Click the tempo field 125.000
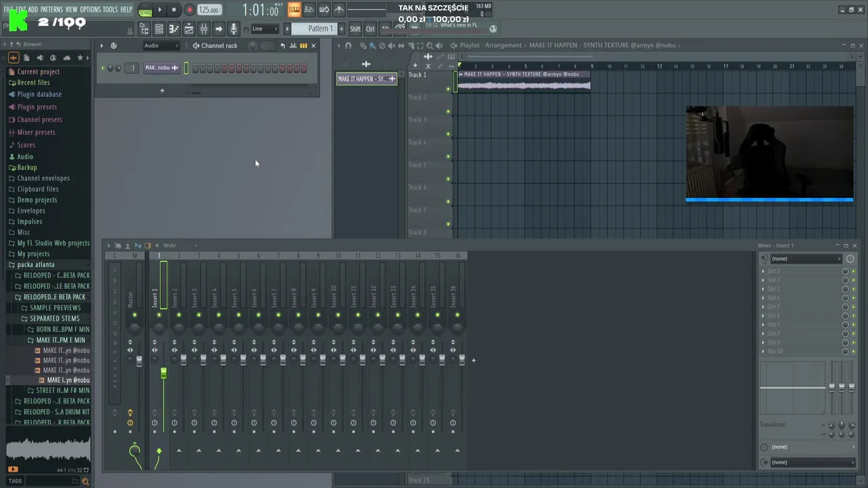This screenshot has height=488, width=868. (209, 10)
